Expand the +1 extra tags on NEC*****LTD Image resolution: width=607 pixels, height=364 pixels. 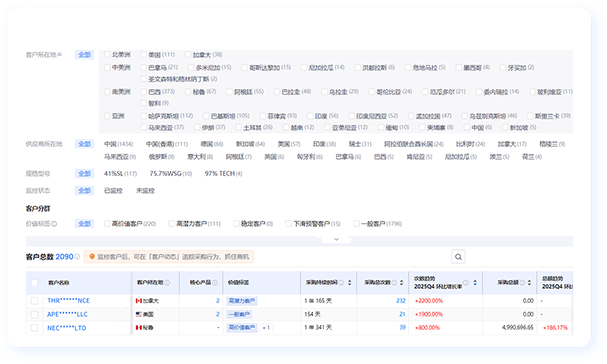(266, 328)
